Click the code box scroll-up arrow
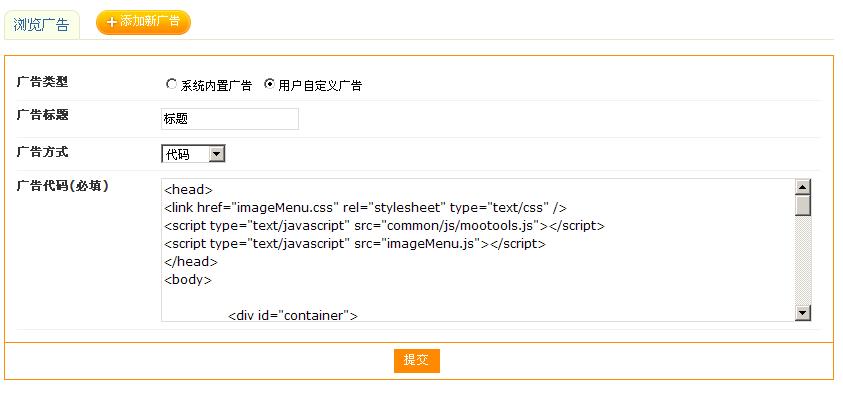 803,187
